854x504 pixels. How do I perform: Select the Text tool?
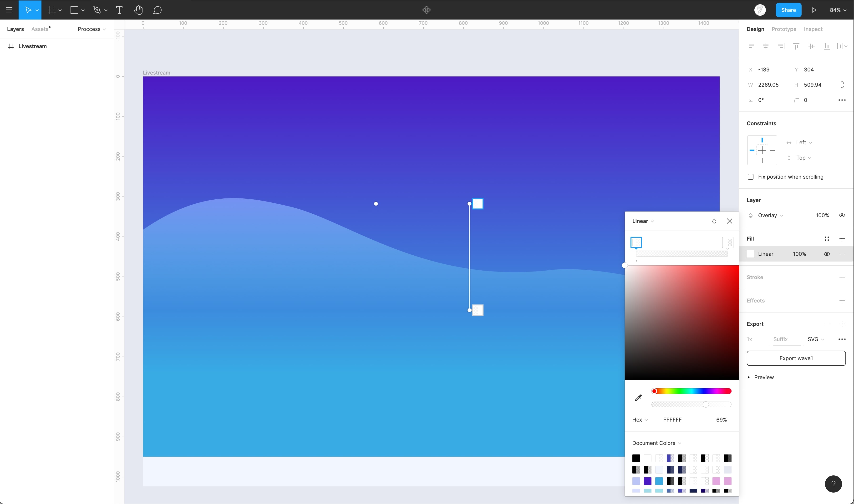119,10
